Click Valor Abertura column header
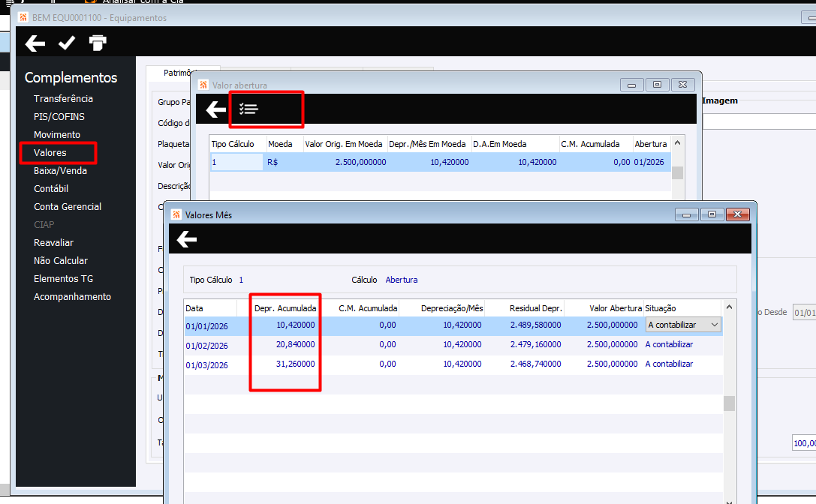This screenshot has width=816, height=504. [x=616, y=308]
